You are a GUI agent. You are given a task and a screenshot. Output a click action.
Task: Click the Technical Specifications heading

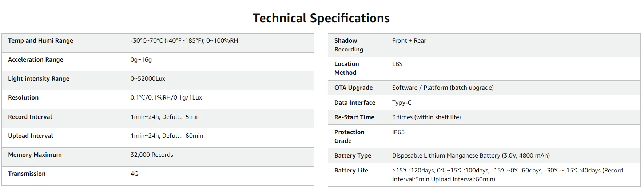[321, 18]
